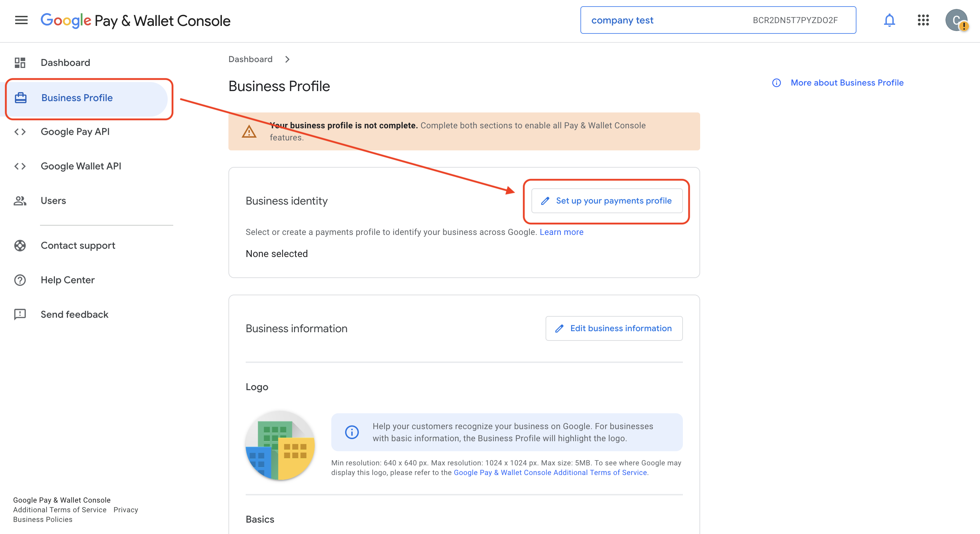Image resolution: width=980 pixels, height=534 pixels.
Task: Click the None selected text
Action: point(277,254)
